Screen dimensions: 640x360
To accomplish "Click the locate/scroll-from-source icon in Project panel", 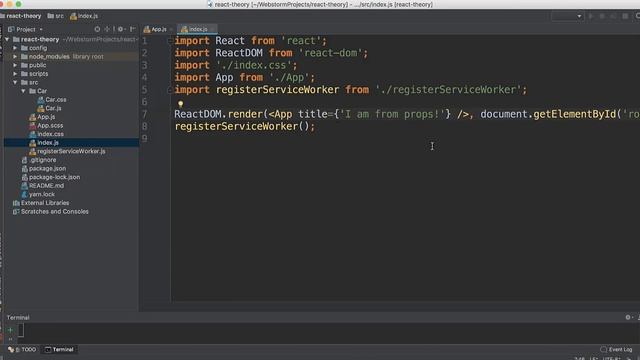I will pyautogui.click(x=97, y=29).
